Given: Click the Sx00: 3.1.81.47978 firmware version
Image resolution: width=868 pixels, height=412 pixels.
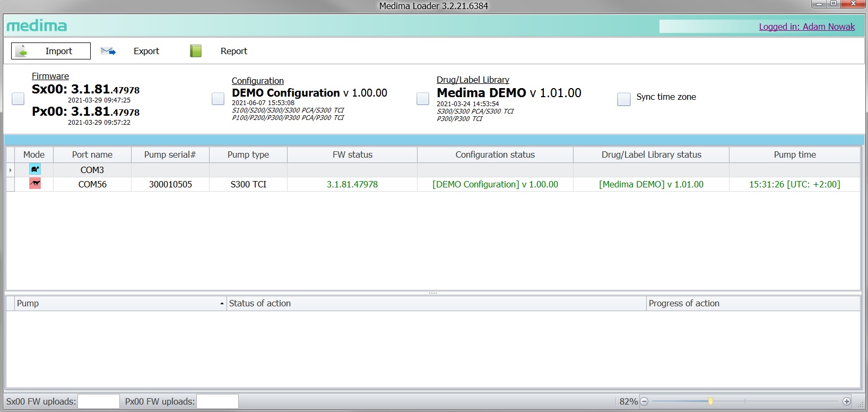Looking at the screenshot, I should (85, 89).
